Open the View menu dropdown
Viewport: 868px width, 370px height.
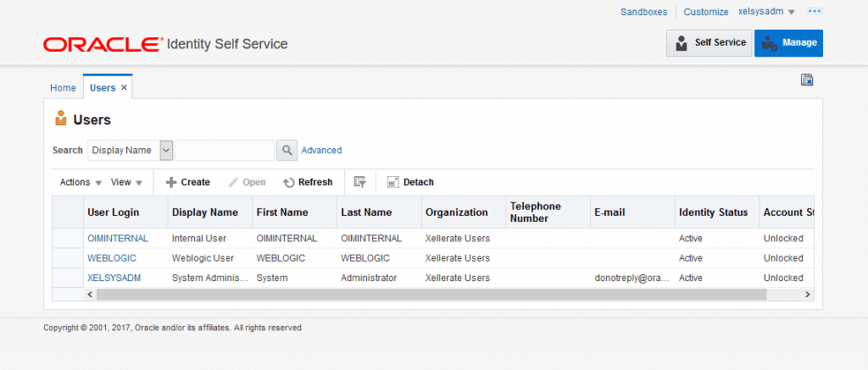(x=126, y=182)
